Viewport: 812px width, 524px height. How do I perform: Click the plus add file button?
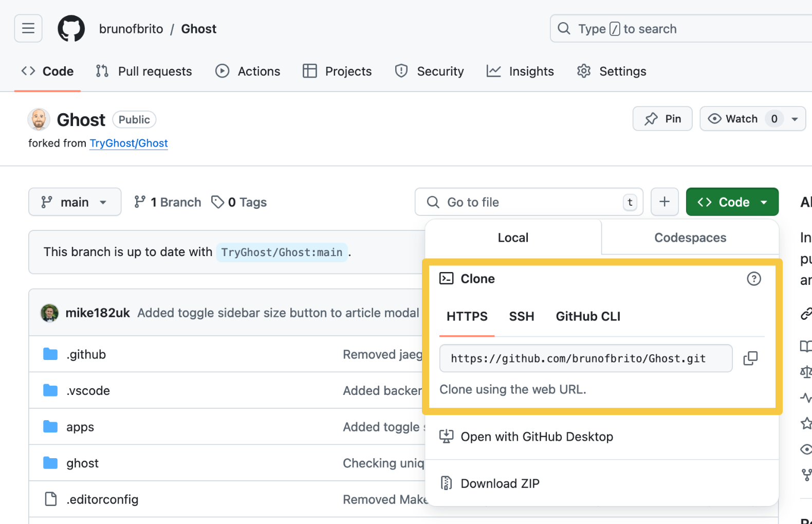tap(664, 202)
